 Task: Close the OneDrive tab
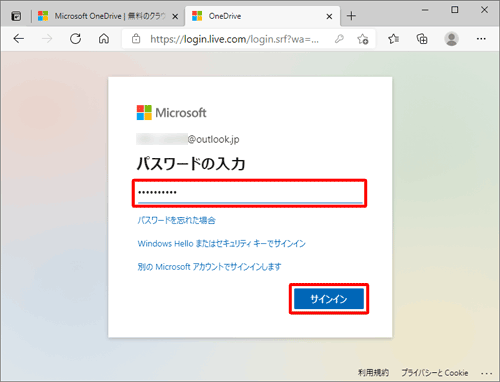point(329,16)
